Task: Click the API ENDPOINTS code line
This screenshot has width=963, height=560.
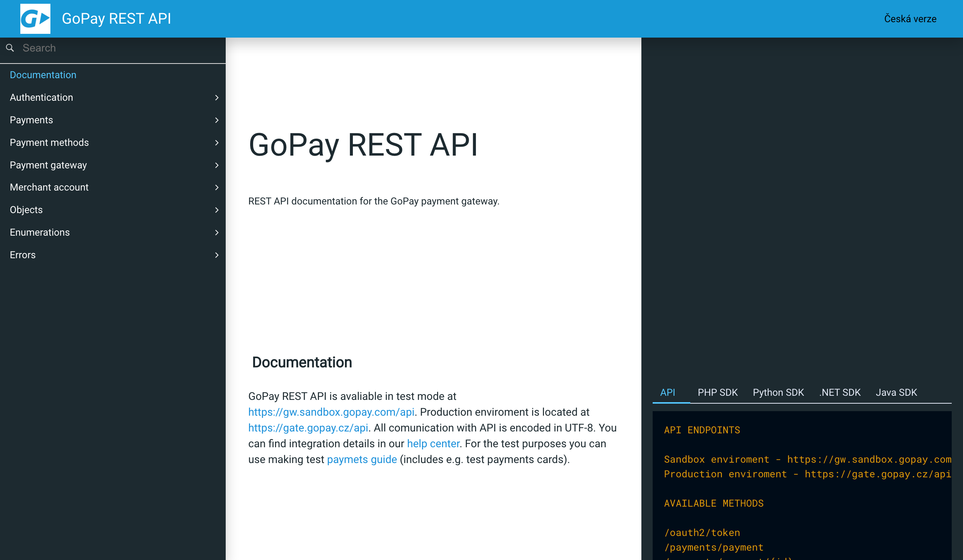Action: point(702,430)
